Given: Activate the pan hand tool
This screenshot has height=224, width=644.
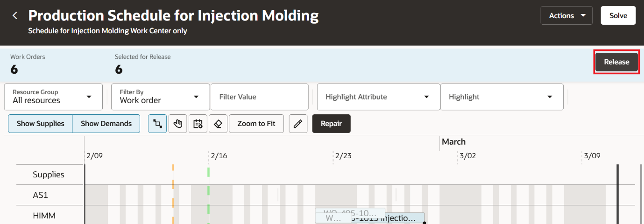Looking at the screenshot, I should coord(177,124).
